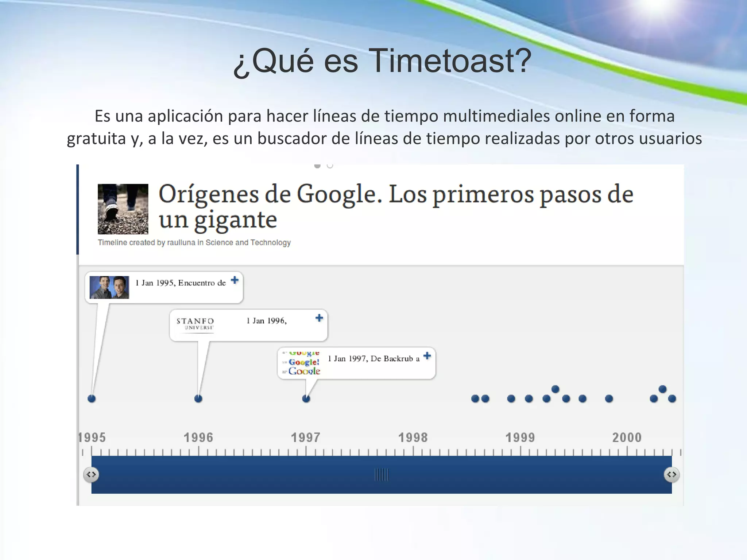Select the filled gray pagination dot
This screenshot has height=560, width=747.
tap(317, 166)
